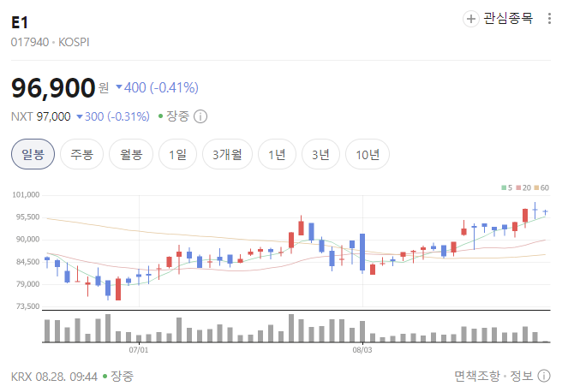Viewport: 562px width, 392px height.
Task: Click the green 5-day moving average legend
Action: pyautogui.click(x=507, y=187)
